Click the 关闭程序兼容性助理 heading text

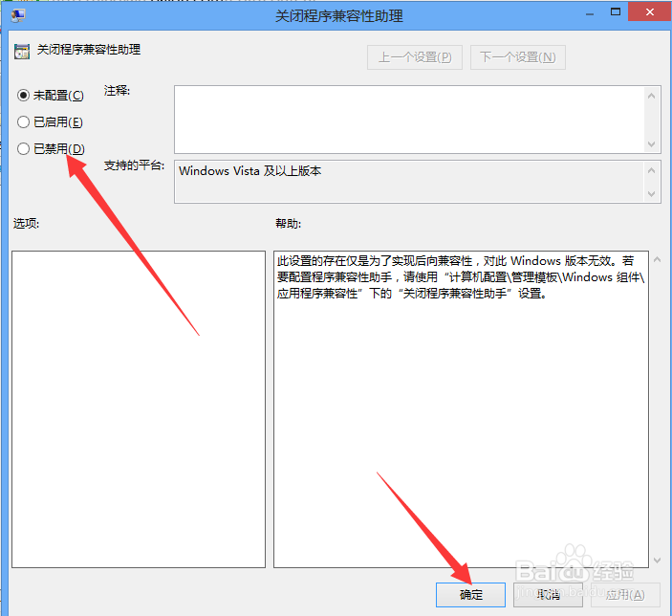(89, 50)
